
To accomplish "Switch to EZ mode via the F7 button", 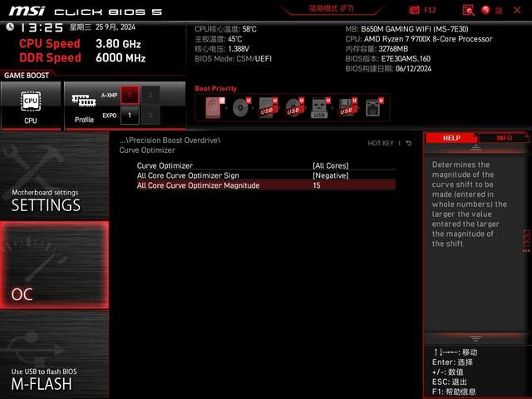I will tap(331, 8).
